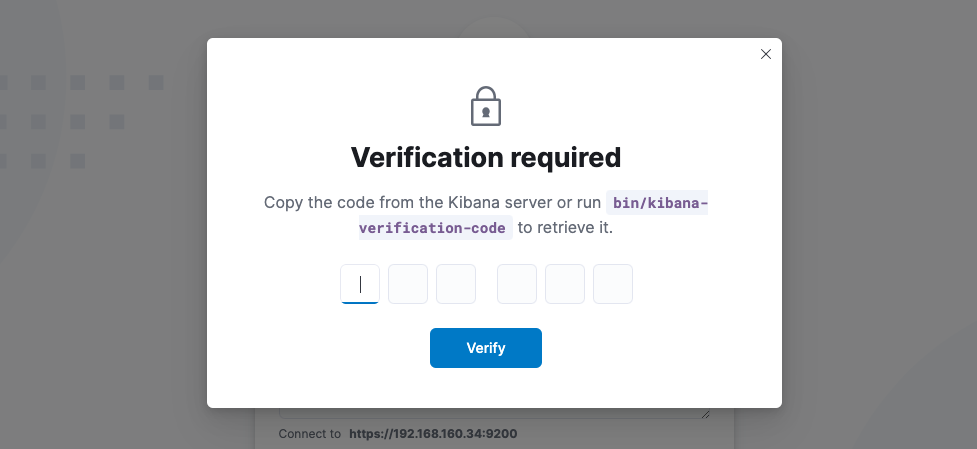The width and height of the screenshot is (977, 449).
Task: Click the "Verification required" heading
Action: coord(486,158)
